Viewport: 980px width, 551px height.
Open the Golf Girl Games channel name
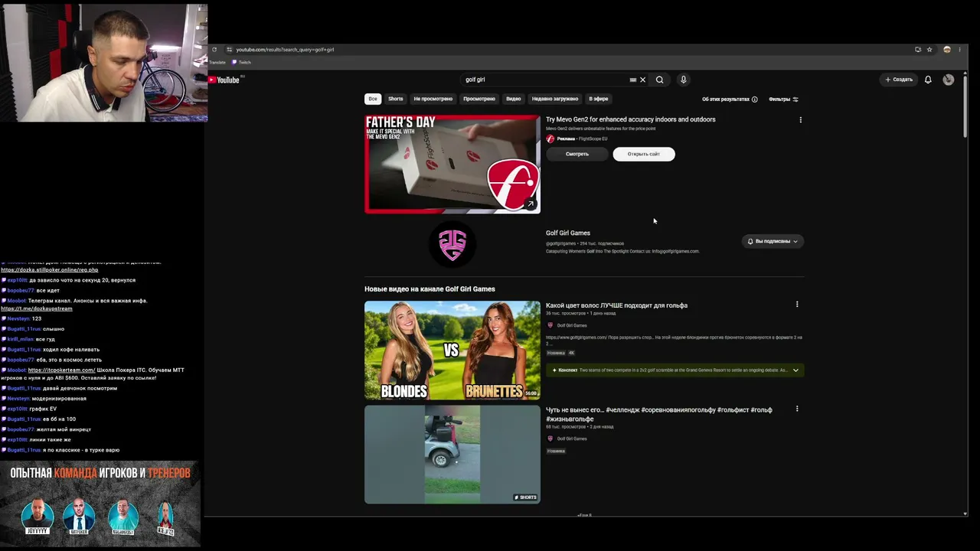point(568,233)
